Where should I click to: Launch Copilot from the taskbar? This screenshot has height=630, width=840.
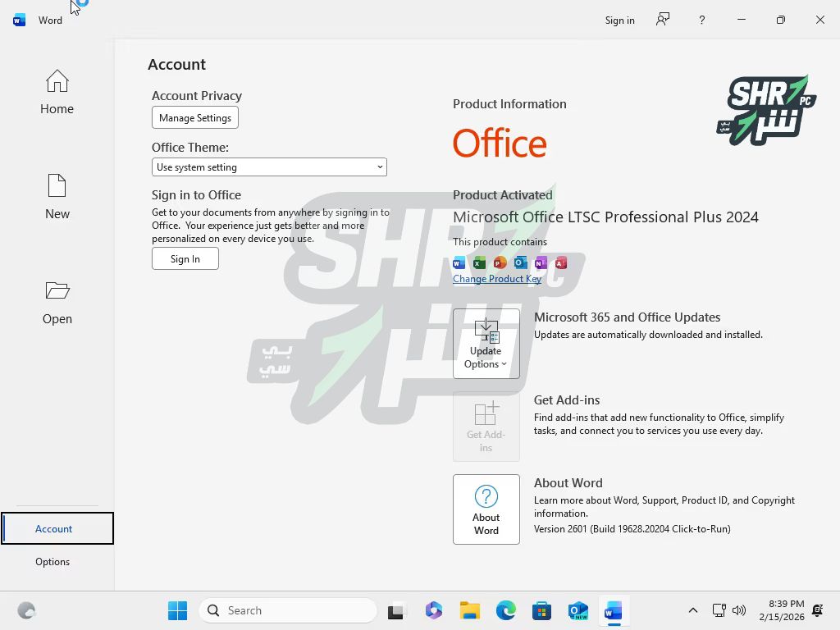coord(433,610)
